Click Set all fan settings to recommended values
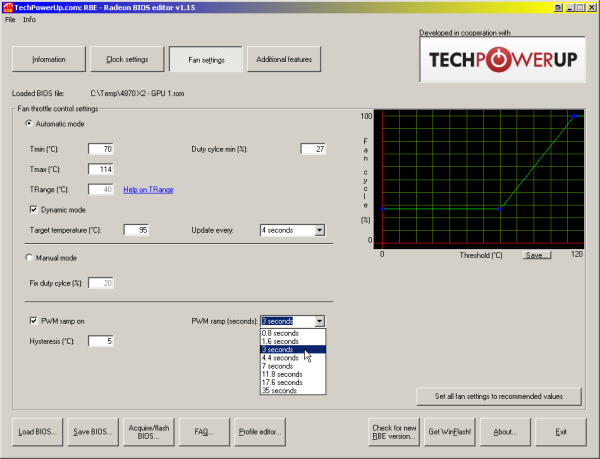The height and width of the screenshot is (459, 600). pos(498,397)
